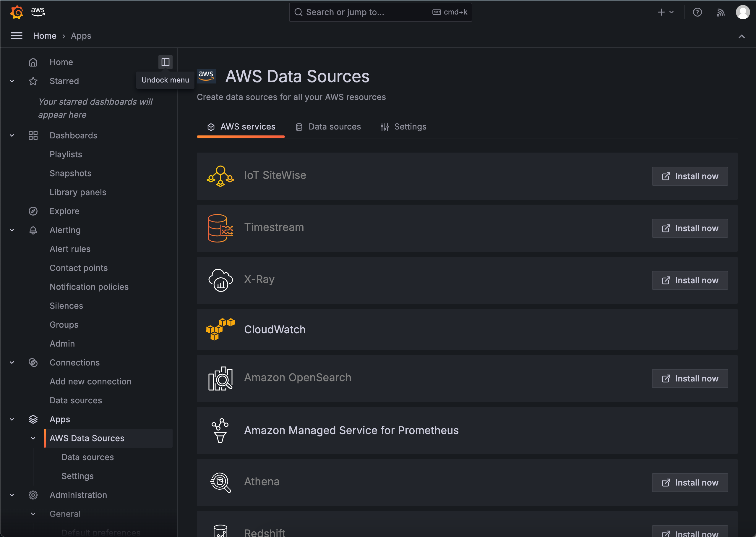The width and height of the screenshot is (756, 537).
Task: Click the CloudWatch cubes icon
Action: pos(220,329)
